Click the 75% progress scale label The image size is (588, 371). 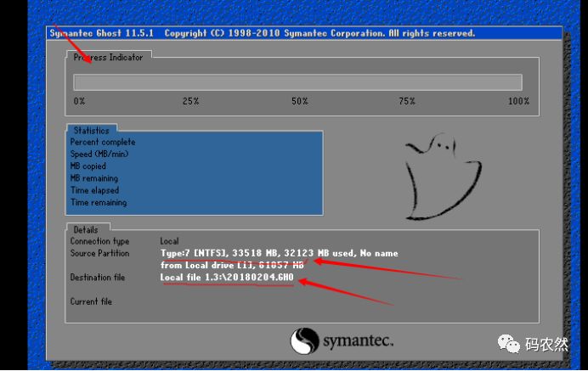[x=407, y=101]
